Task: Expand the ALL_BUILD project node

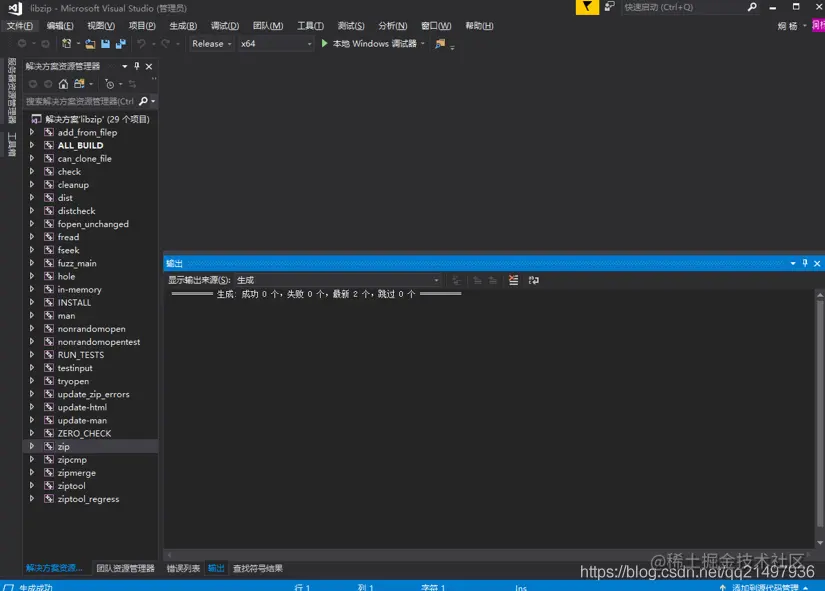Action: coord(32,145)
